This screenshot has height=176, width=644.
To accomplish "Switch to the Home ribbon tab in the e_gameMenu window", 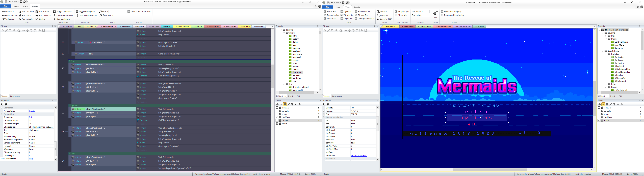I will (16, 7).
